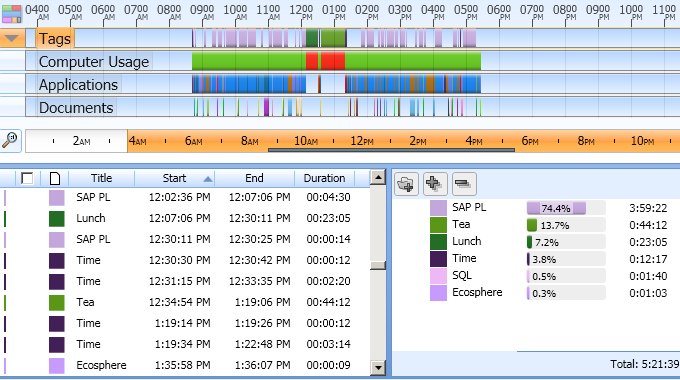Click Ecosphere swatch in summary panel
Screen dimensions: 680x380
[438, 293]
